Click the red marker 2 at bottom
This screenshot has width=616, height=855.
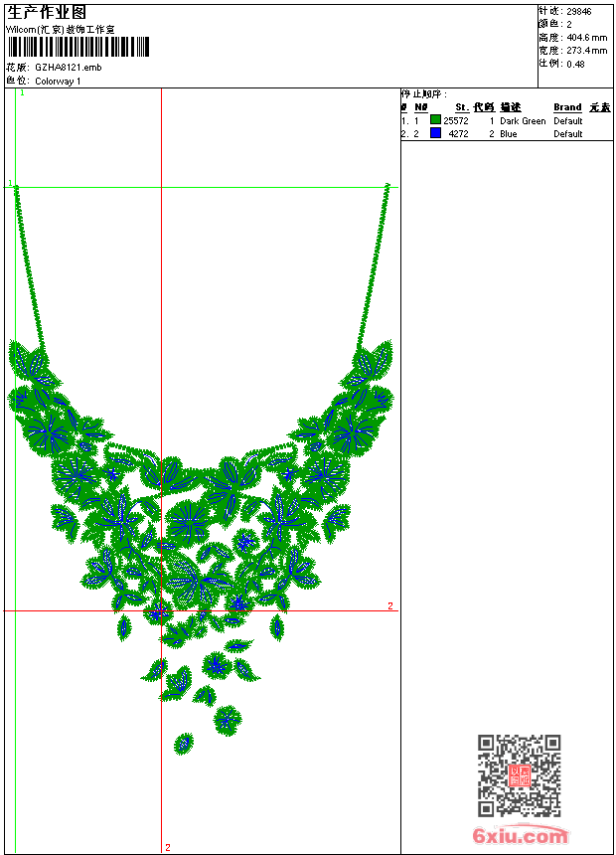pyautogui.click(x=167, y=847)
